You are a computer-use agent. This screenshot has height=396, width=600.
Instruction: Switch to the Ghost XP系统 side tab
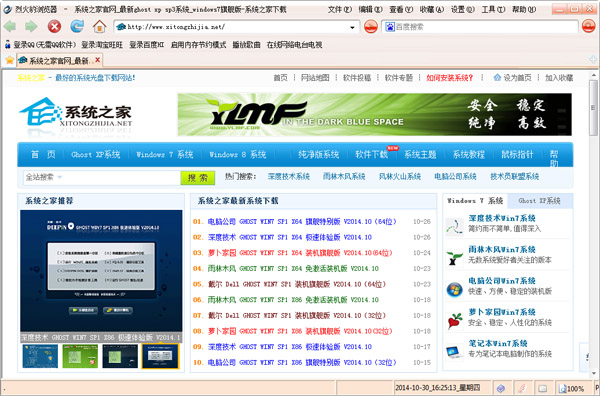pos(540,201)
